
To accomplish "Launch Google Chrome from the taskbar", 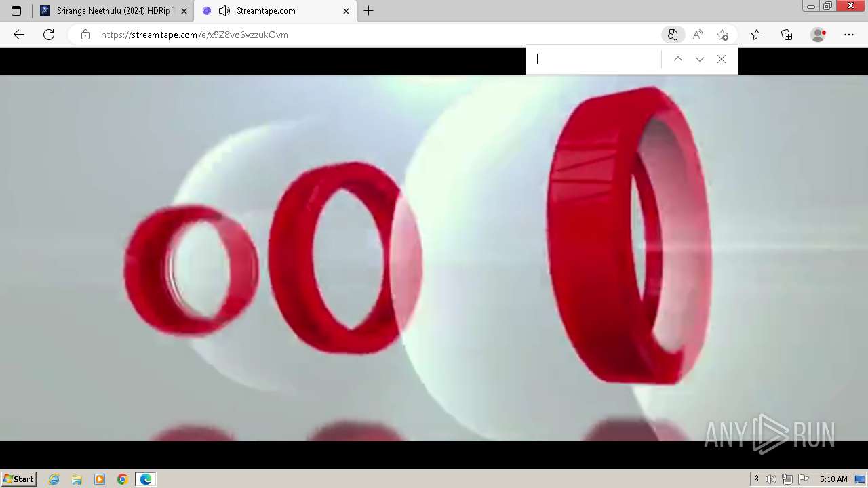I will 123,479.
